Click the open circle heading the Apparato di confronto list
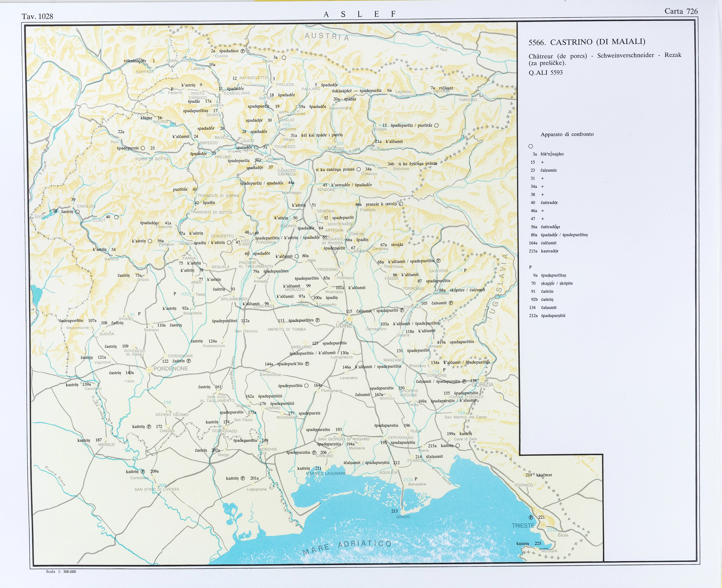 click(531, 146)
